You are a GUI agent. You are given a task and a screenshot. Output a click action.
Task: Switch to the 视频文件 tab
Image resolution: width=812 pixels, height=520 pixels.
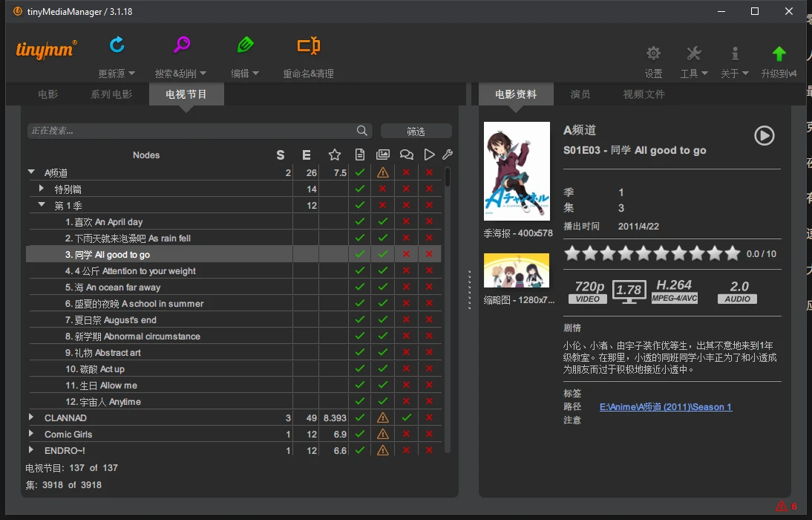coord(644,94)
